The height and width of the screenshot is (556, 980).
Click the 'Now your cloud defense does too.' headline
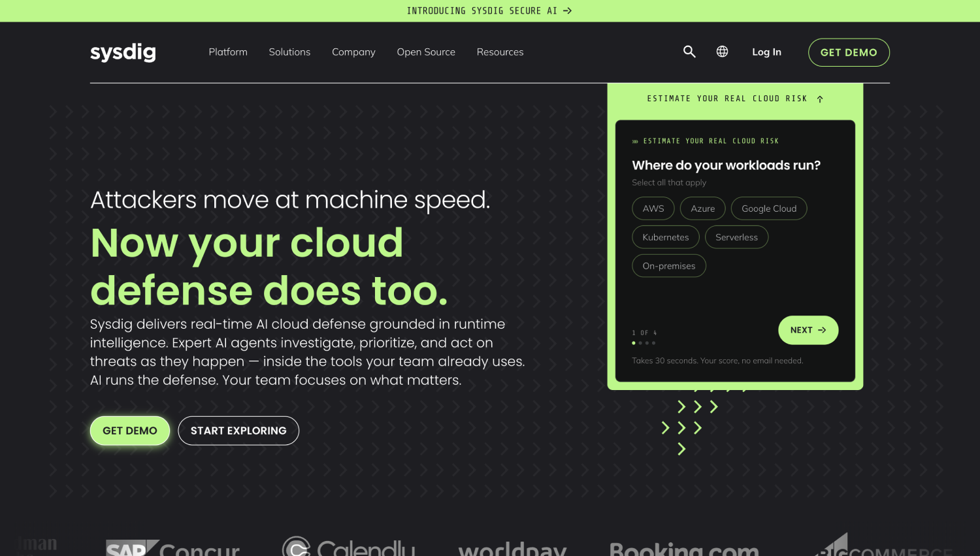(x=269, y=267)
